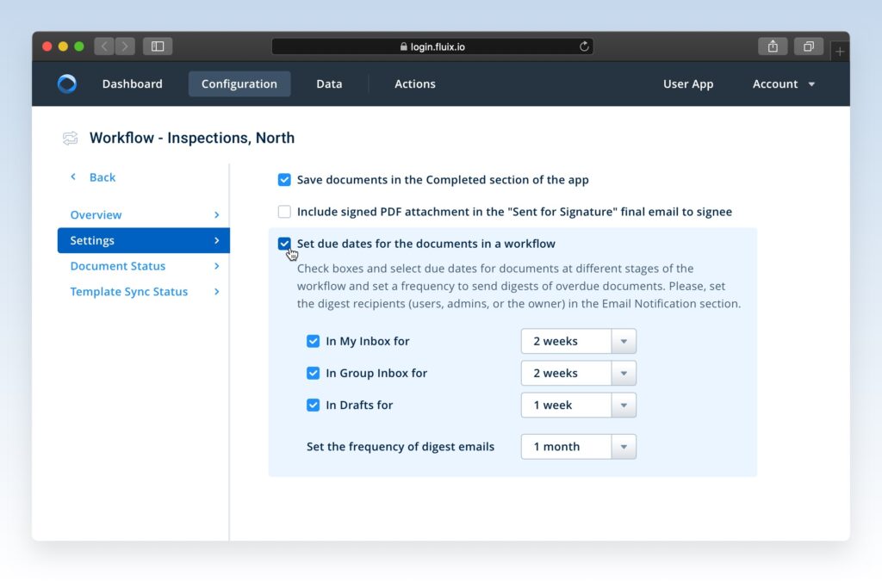882x588 pixels.
Task: Switch to the Data tab
Action: (329, 84)
